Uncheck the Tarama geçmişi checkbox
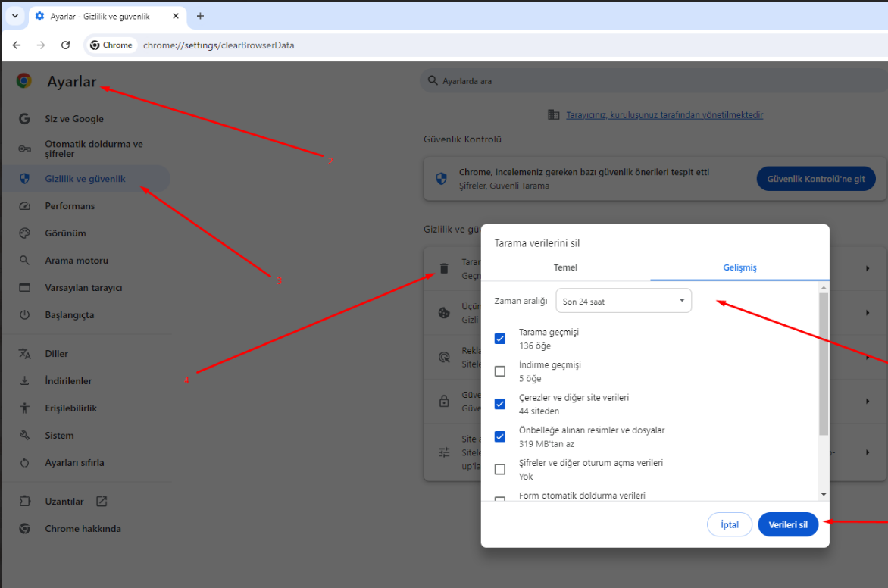 coord(500,339)
